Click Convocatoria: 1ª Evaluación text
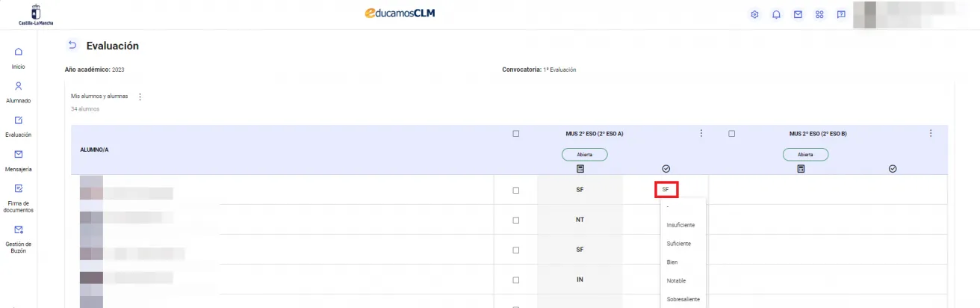Viewport: 980px width, 308px height. coord(539,70)
